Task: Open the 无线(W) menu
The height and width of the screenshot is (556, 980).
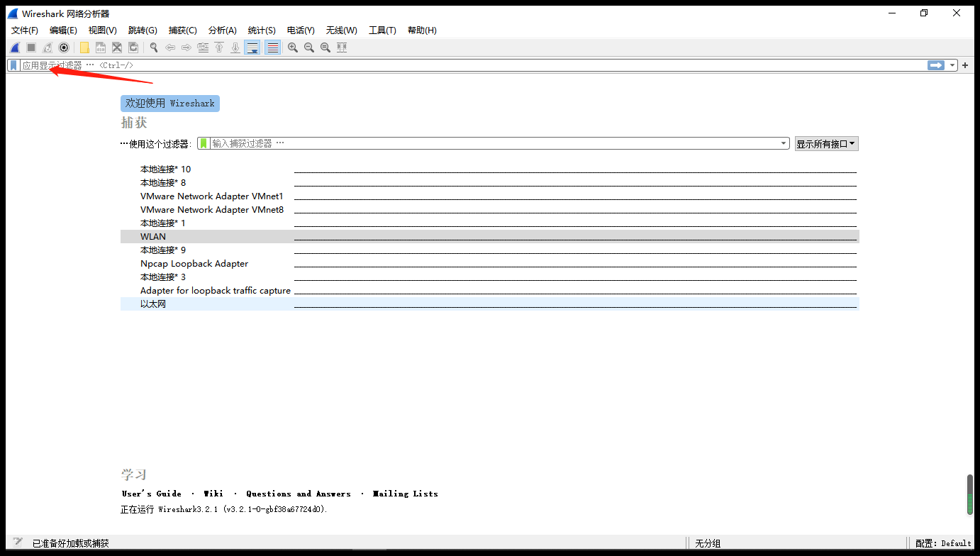Action: pyautogui.click(x=341, y=30)
